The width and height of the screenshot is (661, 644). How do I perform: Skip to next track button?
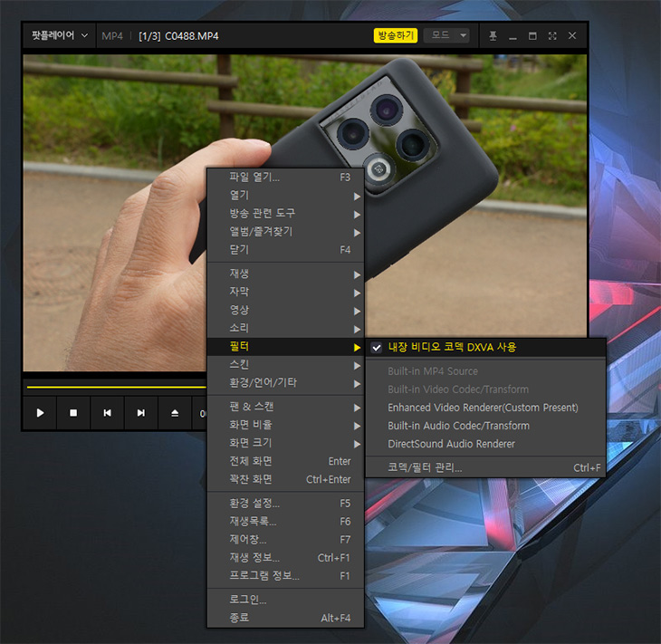pyautogui.click(x=140, y=413)
